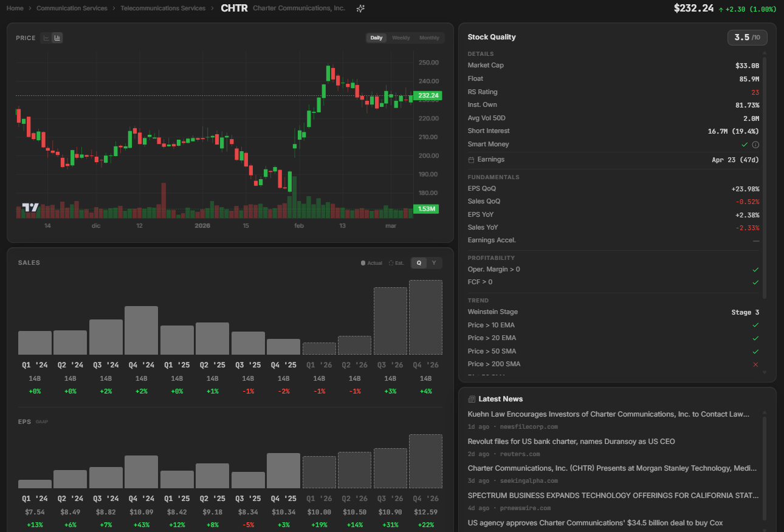Click the newspaper icon by Latest News
This screenshot has height=532, width=784.
coord(472,399)
